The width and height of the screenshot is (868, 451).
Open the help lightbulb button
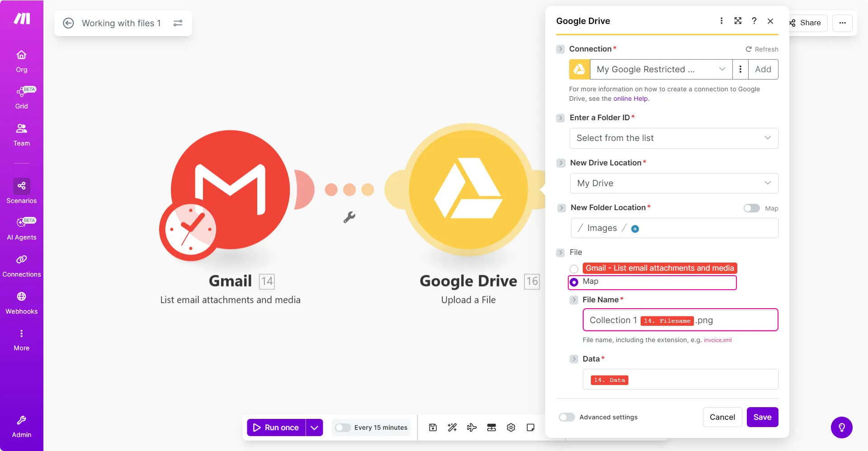click(842, 428)
